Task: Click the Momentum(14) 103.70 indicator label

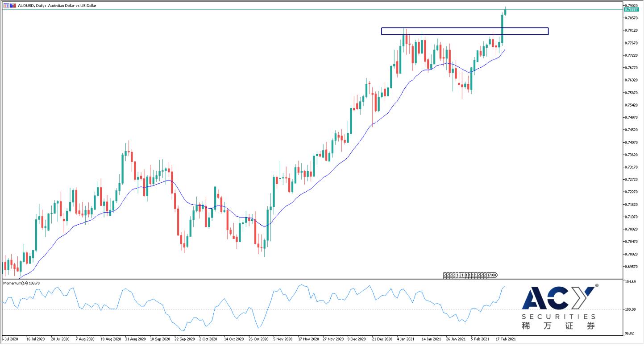Action: (22, 283)
